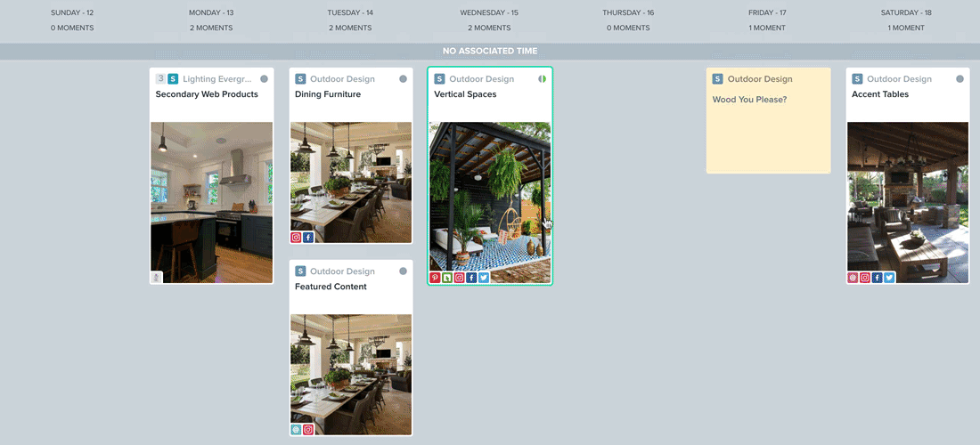
Task: Open the Secondary Web Products title
Action: (207, 94)
